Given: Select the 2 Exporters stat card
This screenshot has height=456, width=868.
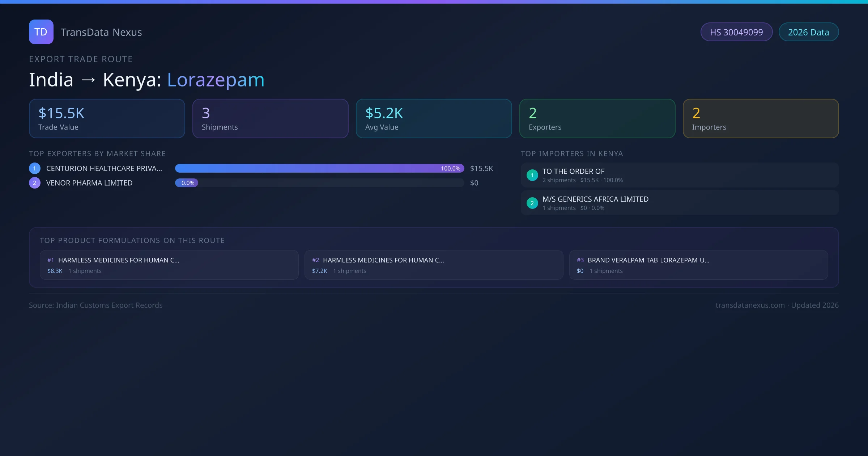Looking at the screenshot, I should point(597,119).
